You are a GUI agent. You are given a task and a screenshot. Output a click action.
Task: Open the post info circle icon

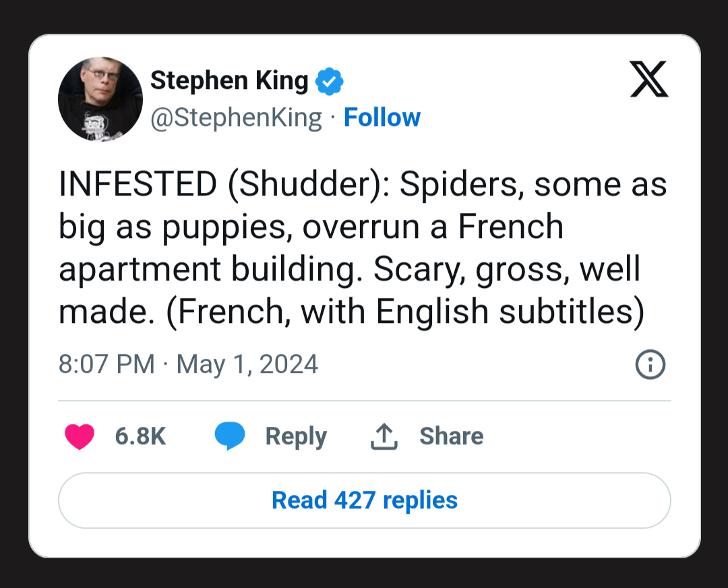650,365
